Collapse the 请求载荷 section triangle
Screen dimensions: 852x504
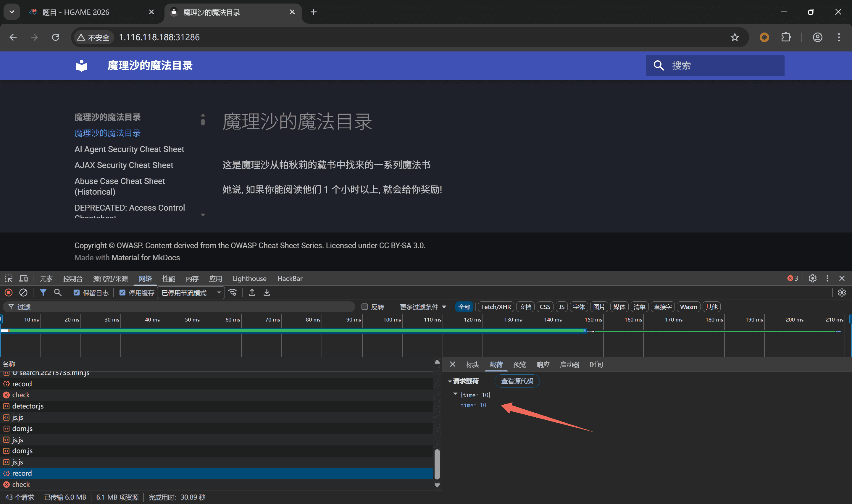tap(450, 381)
